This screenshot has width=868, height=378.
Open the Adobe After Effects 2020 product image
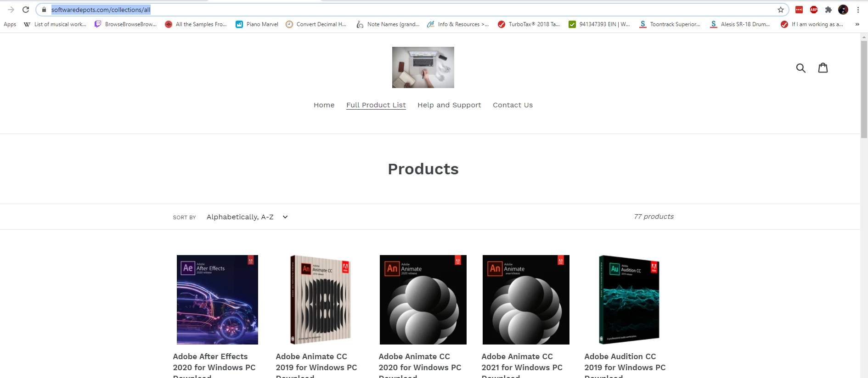(217, 300)
